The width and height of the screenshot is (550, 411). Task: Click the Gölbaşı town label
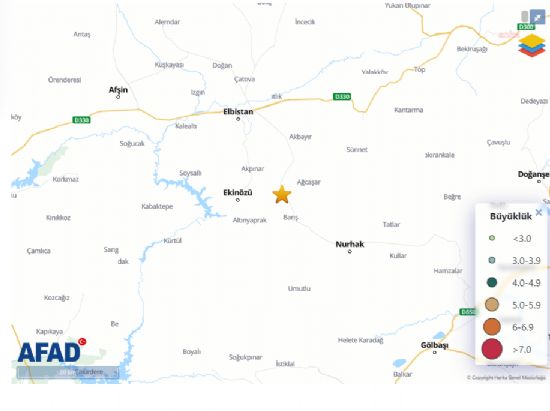[x=435, y=345]
